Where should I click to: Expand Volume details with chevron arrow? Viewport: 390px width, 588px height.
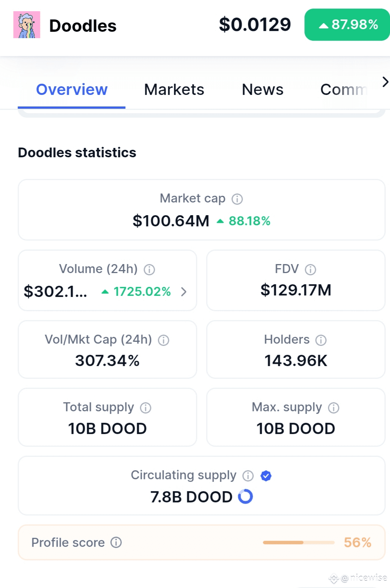pos(184,292)
